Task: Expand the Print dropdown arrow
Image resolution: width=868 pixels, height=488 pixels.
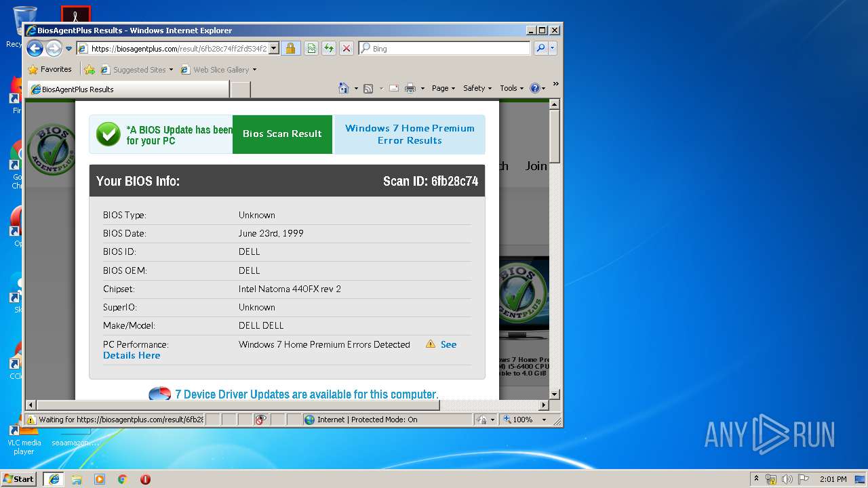Action: [422, 88]
